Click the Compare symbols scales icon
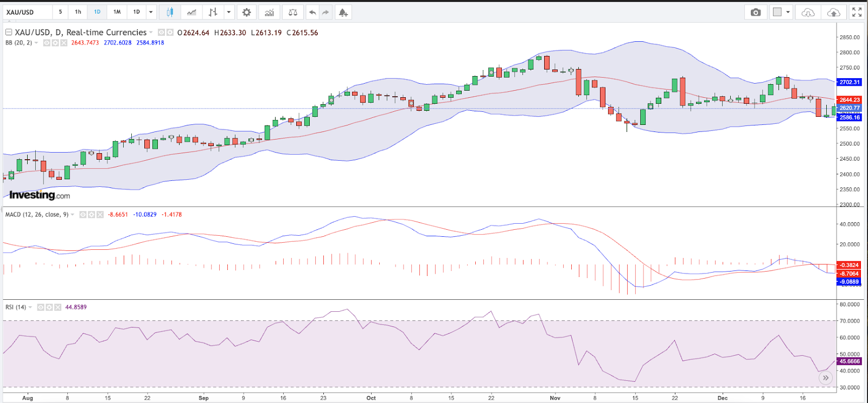The width and height of the screenshot is (868, 403). (x=292, y=12)
